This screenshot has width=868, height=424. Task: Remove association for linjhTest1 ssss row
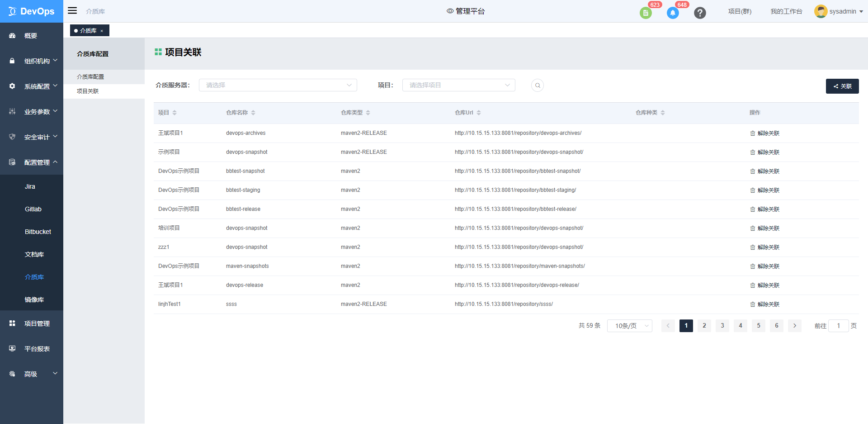coord(765,305)
